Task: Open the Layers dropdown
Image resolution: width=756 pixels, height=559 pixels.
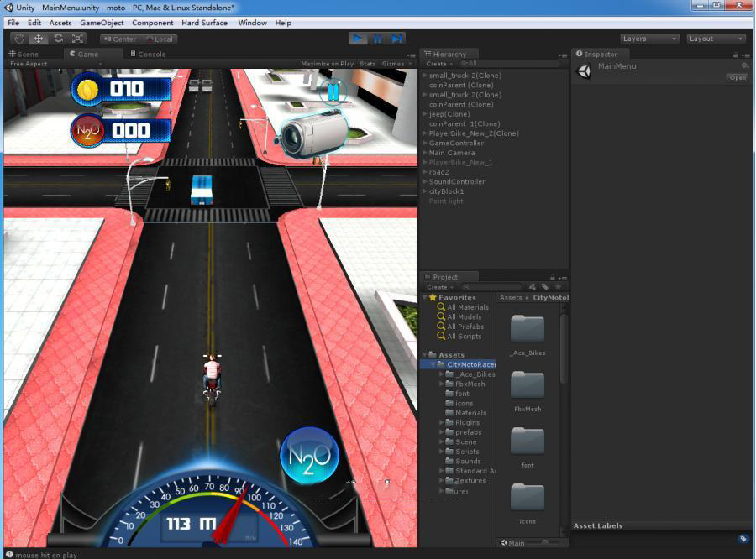Action: [x=649, y=39]
